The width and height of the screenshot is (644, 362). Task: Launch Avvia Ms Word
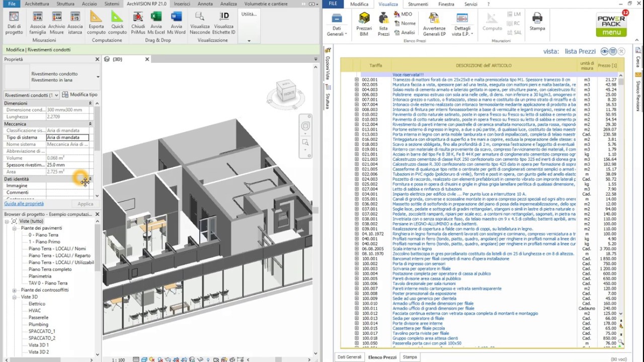click(x=176, y=23)
